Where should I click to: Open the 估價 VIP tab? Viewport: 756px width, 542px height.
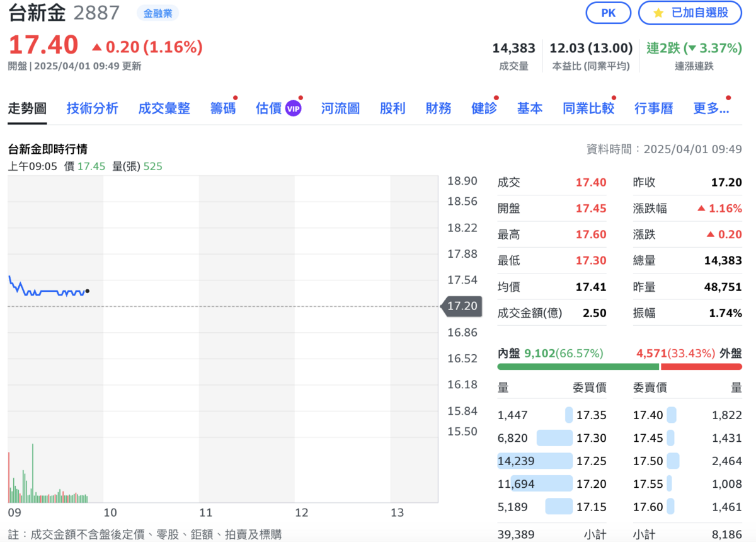(278, 108)
